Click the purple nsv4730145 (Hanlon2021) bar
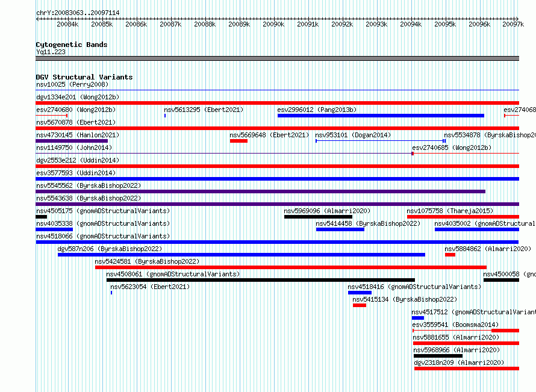Image resolution: width=536 pixels, height=392 pixels. click(72, 141)
